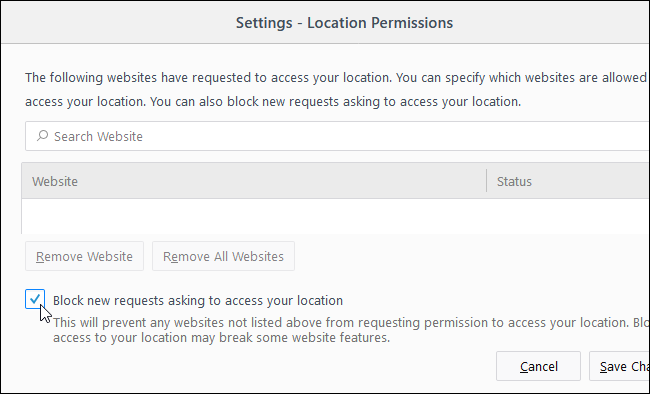The width and height of the screenshot is (650, 394).
Task: Click the Remove All Websites button
Action: (223, 256)
